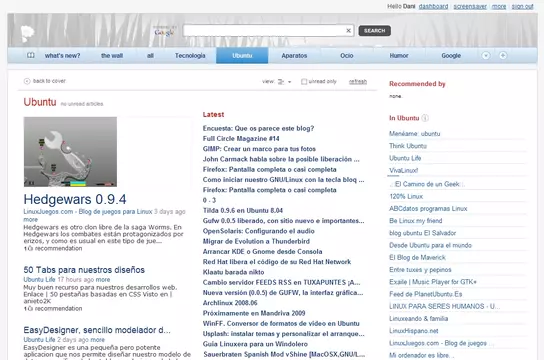The image size is (544, 360).
Task: Select the Tecnologia tab
Action: 190,55
